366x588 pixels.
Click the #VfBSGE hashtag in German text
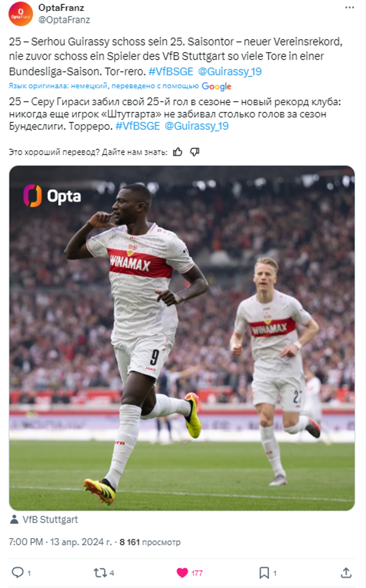point(171,72)
